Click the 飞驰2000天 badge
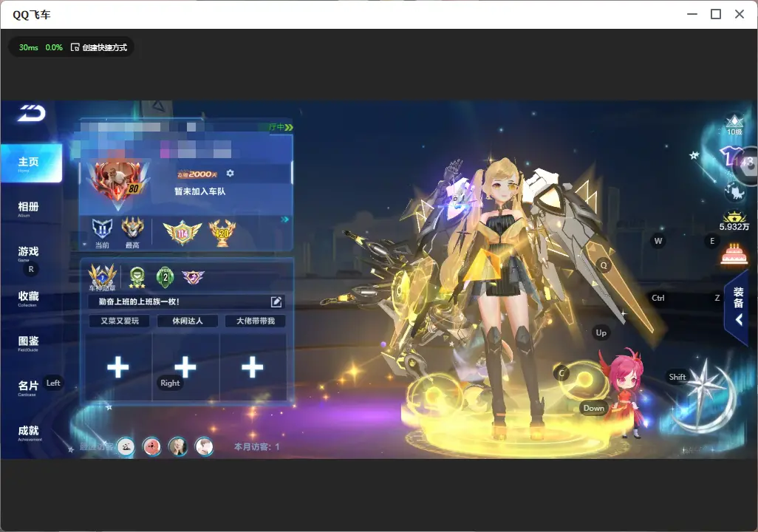Image resolution: width=758 pixels, height=532 pixels. click(197, 174)
